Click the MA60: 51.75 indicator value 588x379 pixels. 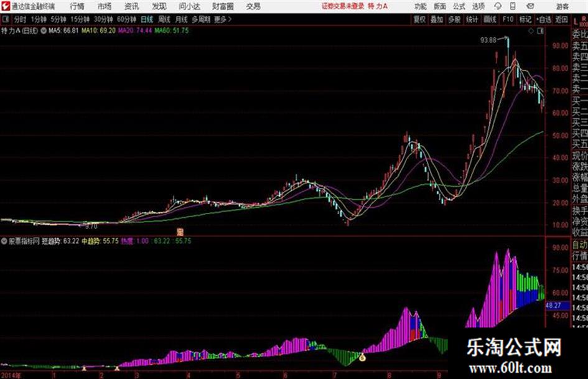[x=171, y=30]
